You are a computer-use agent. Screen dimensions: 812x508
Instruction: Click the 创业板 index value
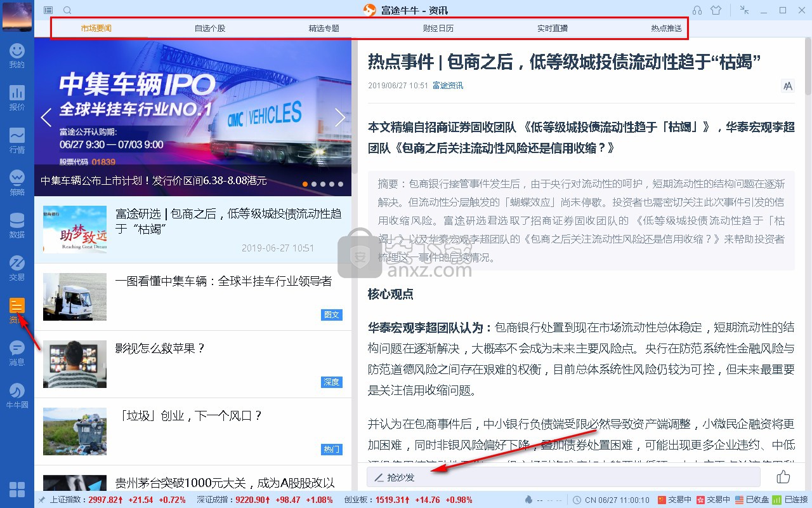click(x=391, y=500)
